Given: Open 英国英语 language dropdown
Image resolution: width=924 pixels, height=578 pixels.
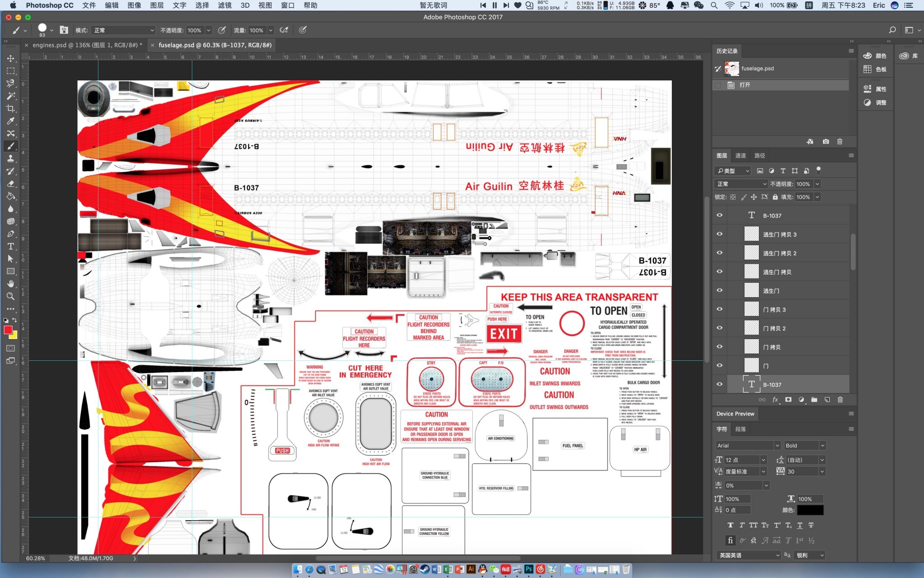Looking at the screenshot, I should [748, 555].
